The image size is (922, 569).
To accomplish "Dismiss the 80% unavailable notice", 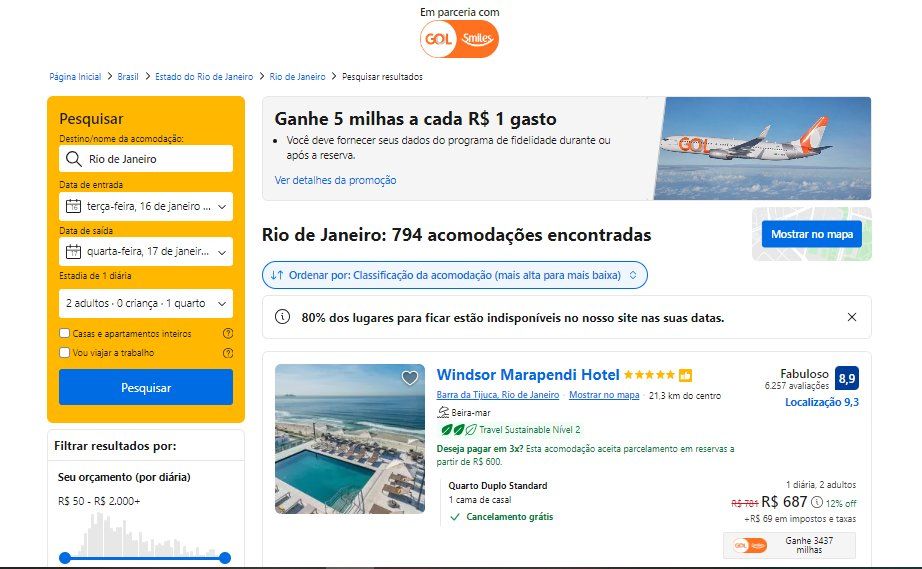I will click(851, 317).
